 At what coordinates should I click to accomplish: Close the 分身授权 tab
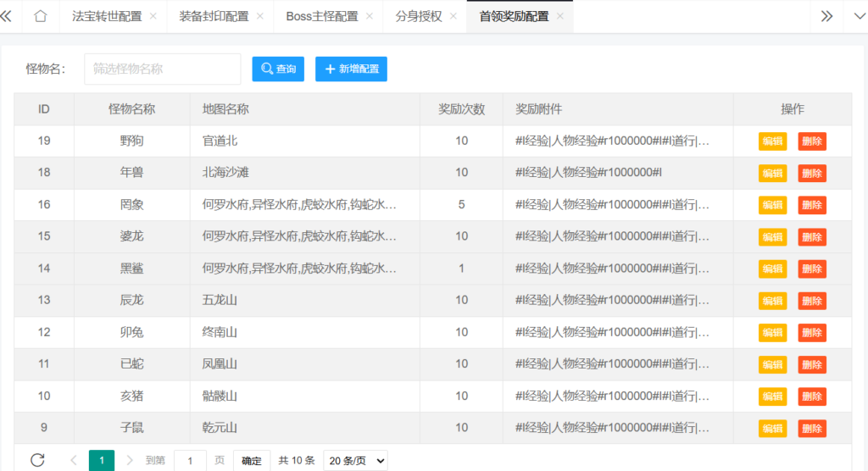point(453,17)
